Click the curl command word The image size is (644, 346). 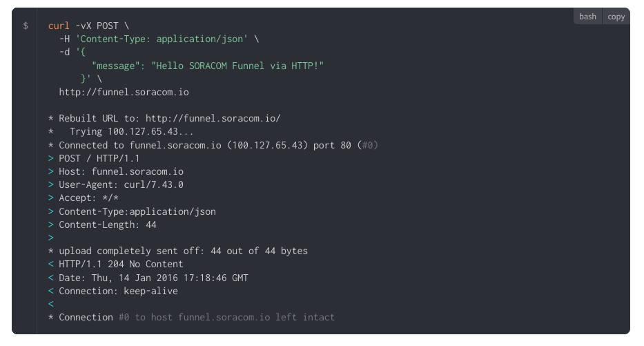pos(59,26)
